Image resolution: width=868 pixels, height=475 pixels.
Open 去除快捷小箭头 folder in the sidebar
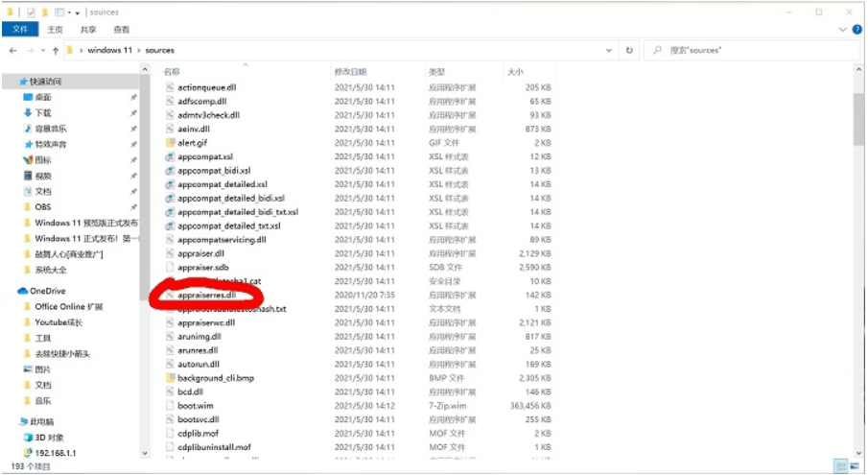point(62,353)
